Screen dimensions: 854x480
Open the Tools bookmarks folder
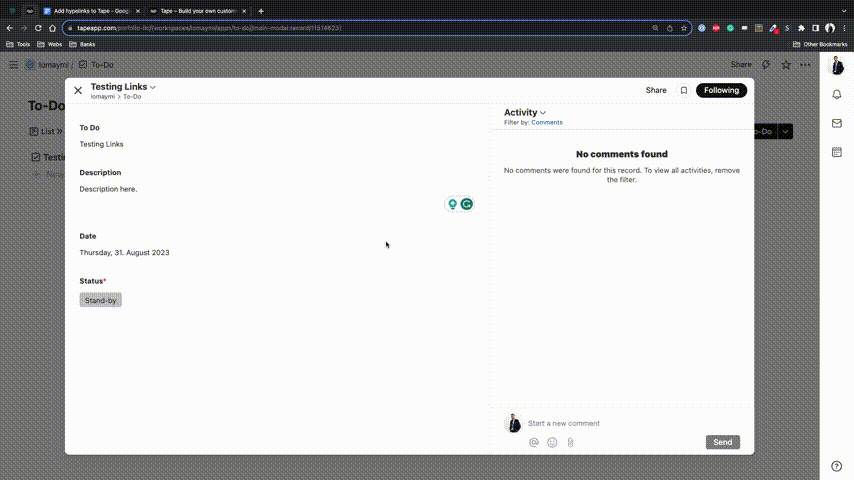click(x=18, y=44)
